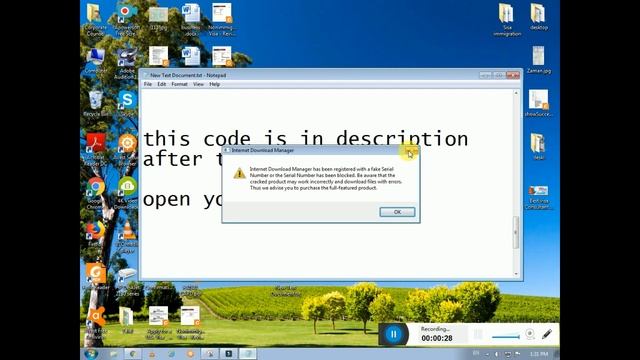Viewport: 640px width, 360px height.
Task: Launch the 4K Video Downloader shortcut
Action: (x=127, y=193)
